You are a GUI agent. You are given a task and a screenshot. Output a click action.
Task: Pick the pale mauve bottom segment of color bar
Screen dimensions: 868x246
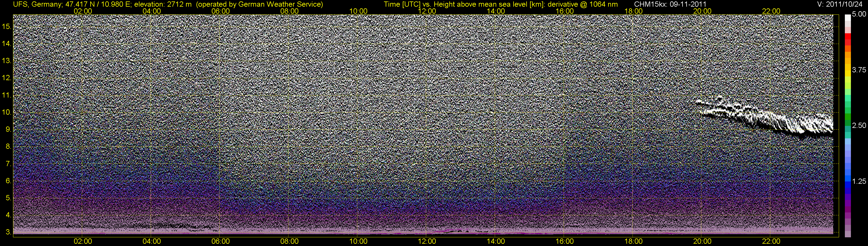pos(848,234)
